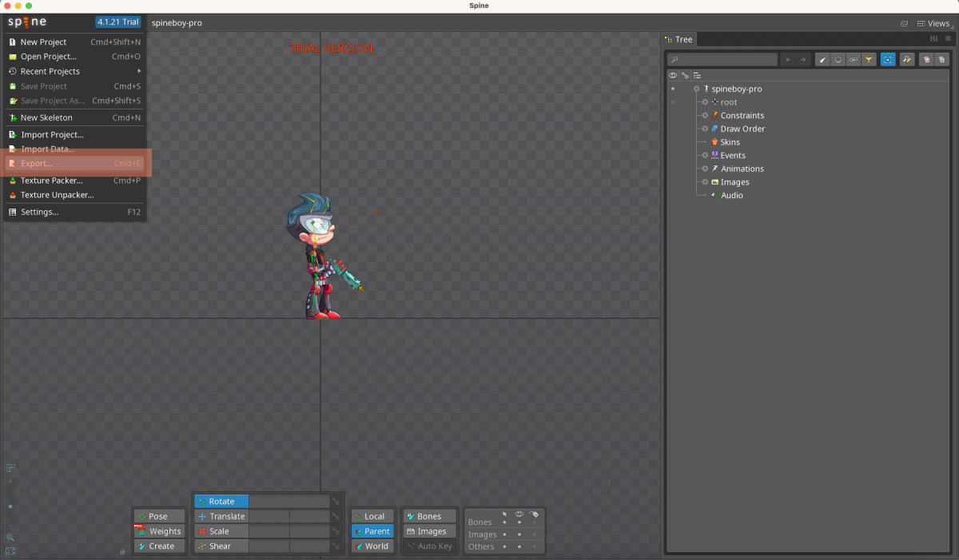Click the key icon beside Scale
The image size is (959, 560).
point(336,531)
